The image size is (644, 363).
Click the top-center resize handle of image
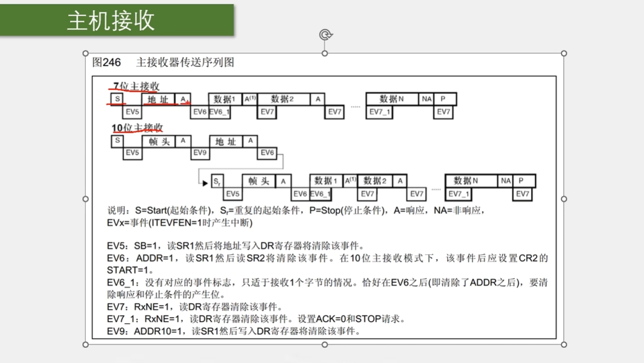tap(325, 53)
